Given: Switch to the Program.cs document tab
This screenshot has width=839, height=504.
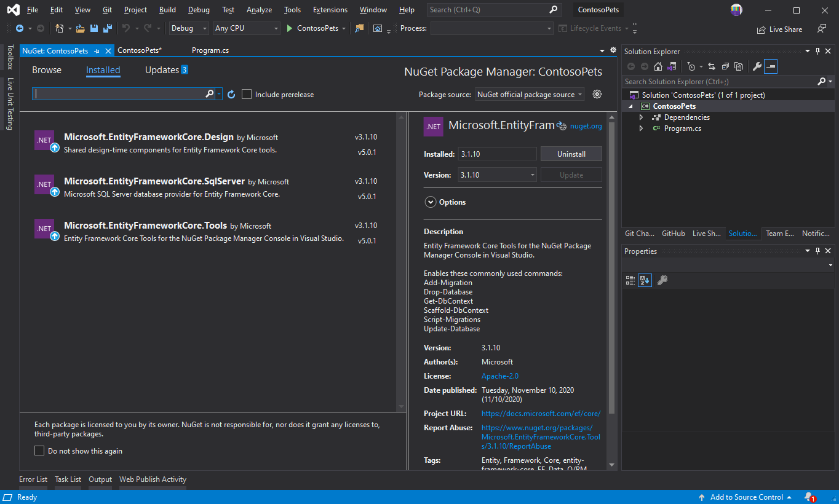Looking at the screenshot, I should 210,50.
